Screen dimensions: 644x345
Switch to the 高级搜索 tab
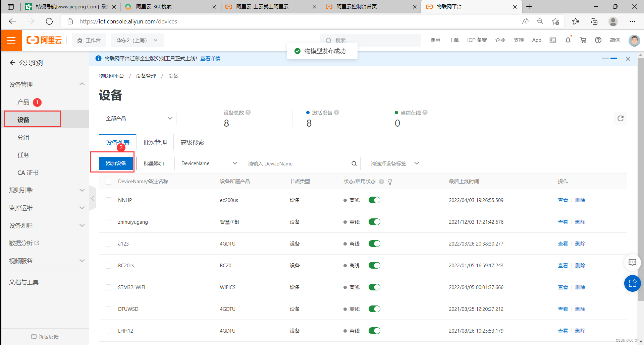[192, 142]
